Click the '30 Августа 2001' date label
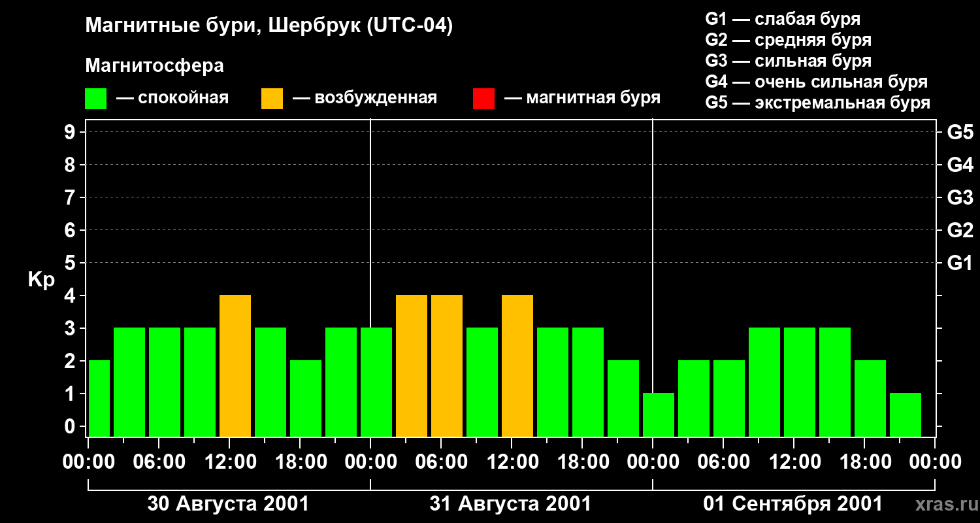 coord(228,504)
